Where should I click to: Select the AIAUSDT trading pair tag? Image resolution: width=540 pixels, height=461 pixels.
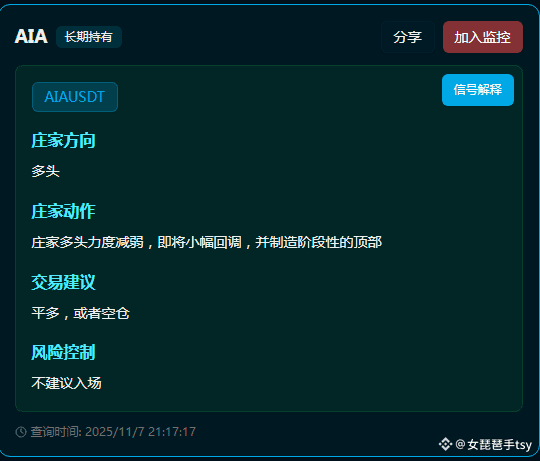click(x=75, y=97)
